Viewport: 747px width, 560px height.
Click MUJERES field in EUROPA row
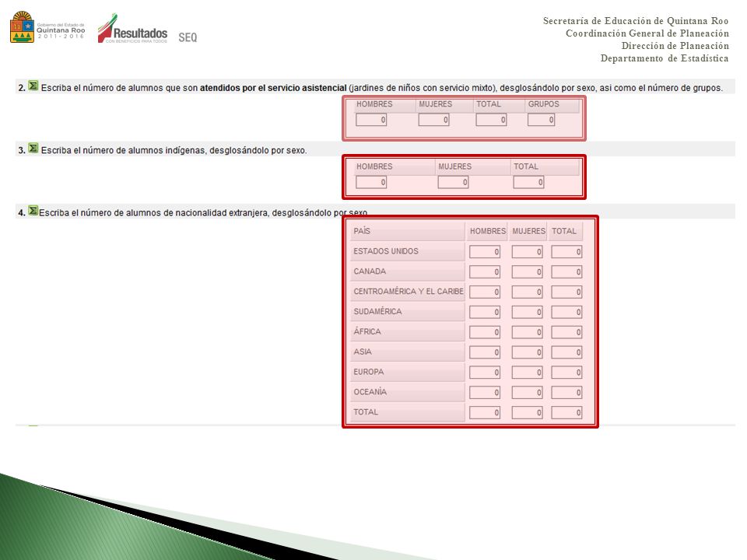click(x=527, y=373)
